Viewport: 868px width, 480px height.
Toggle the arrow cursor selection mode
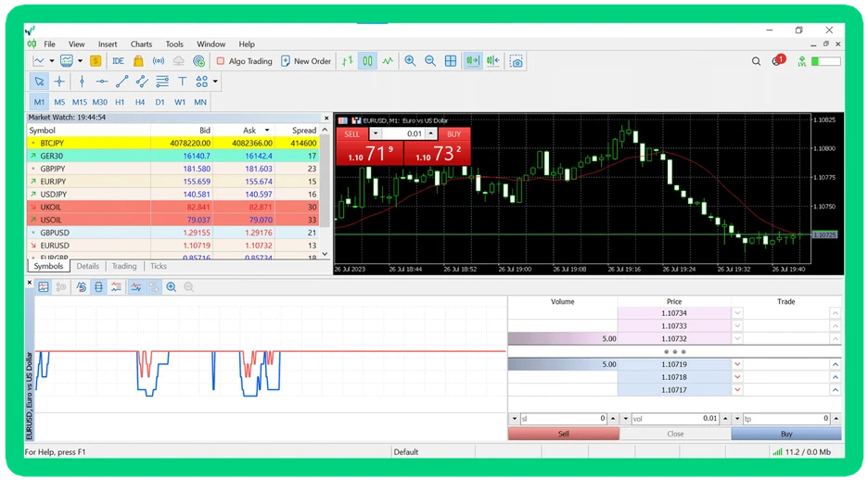[39, 82]
